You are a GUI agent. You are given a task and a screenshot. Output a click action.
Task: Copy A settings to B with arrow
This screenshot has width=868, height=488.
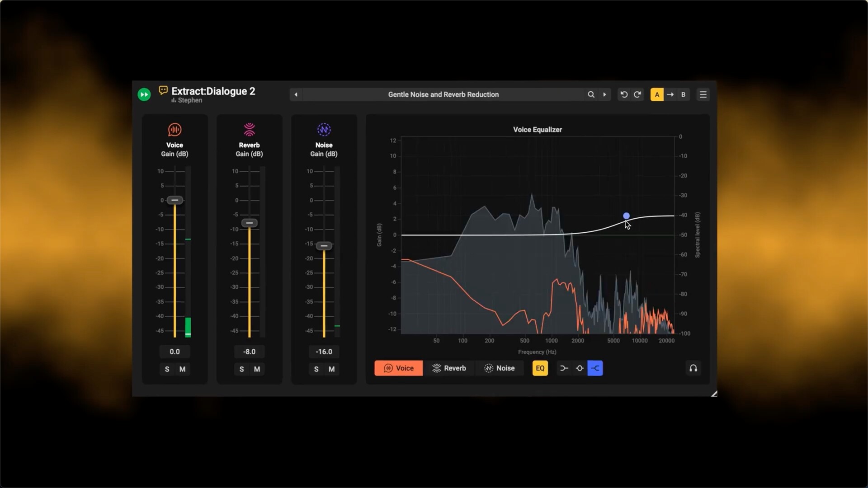670,94
